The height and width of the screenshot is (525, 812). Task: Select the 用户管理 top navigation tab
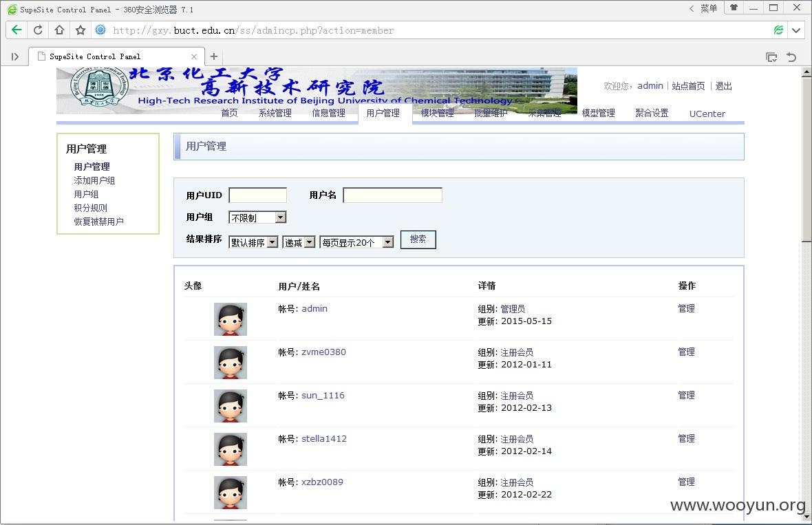coord(383,113)
